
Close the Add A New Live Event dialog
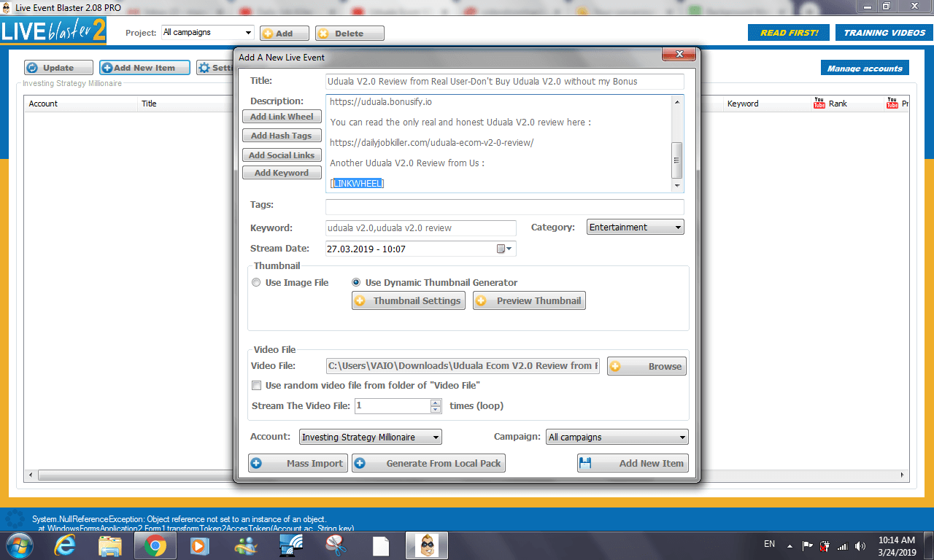679,55
